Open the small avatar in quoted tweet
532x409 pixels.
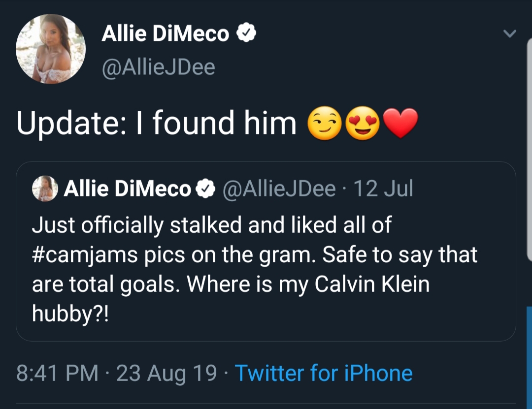tap(45, 188)
